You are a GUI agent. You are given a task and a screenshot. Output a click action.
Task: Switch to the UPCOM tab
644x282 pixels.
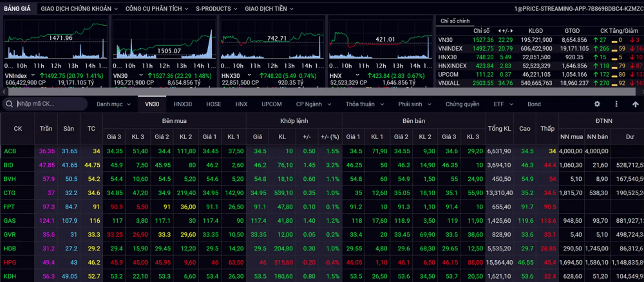(272, 104)
